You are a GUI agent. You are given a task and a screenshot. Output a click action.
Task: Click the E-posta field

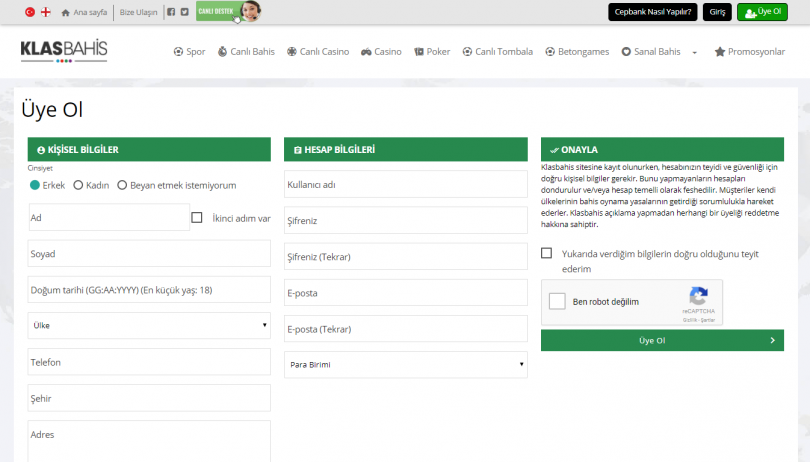click(x=406, y=293)
